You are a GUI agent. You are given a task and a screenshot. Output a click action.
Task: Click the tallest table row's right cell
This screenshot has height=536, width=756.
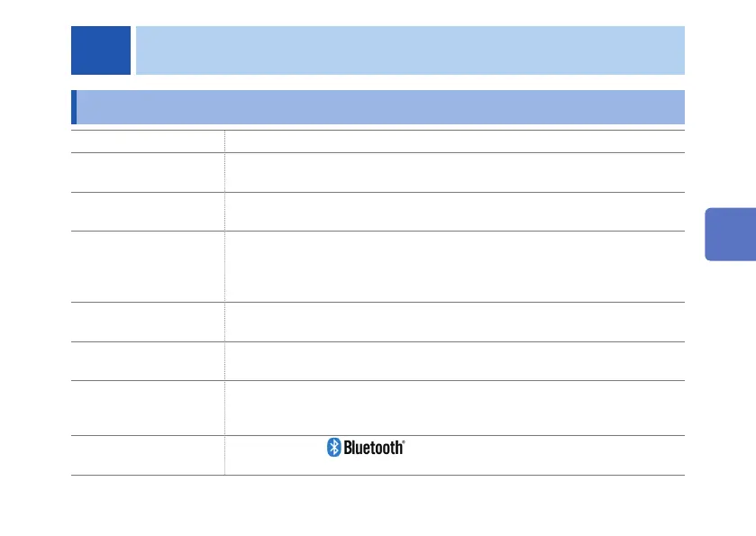[x=454, y=267]
